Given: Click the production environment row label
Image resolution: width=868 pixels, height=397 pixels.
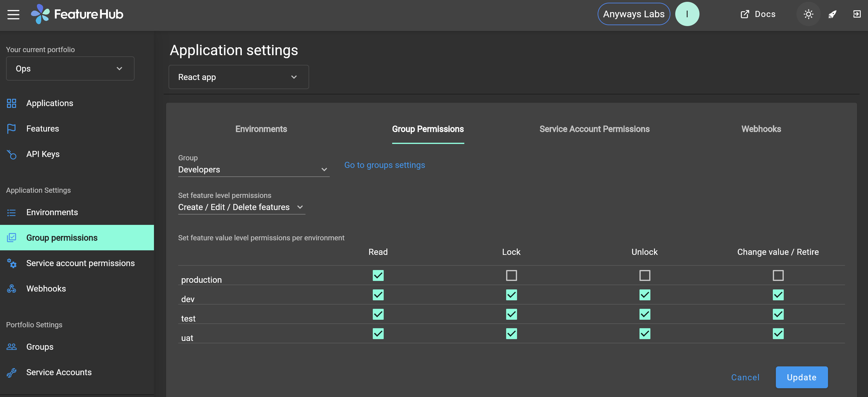Looking at the screenshot, I should tap(201, 280).
